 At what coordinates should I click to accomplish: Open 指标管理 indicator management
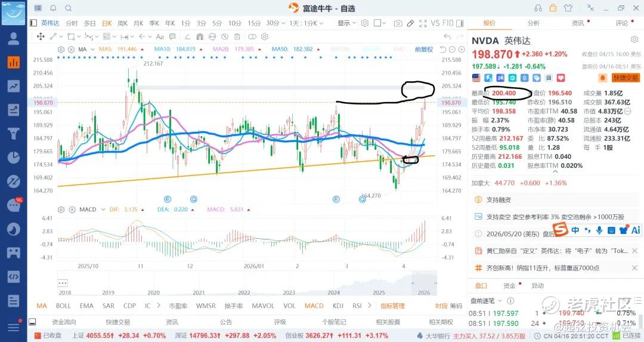(392, 306)
